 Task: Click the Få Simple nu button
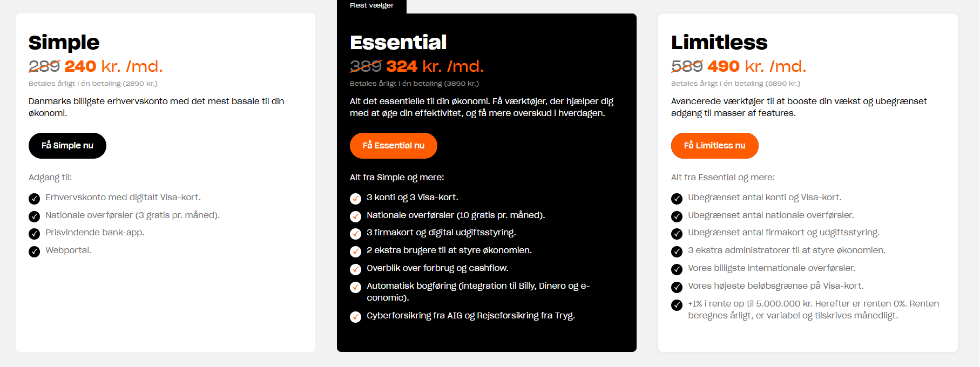pyautogui.click(x=67, y=146)
